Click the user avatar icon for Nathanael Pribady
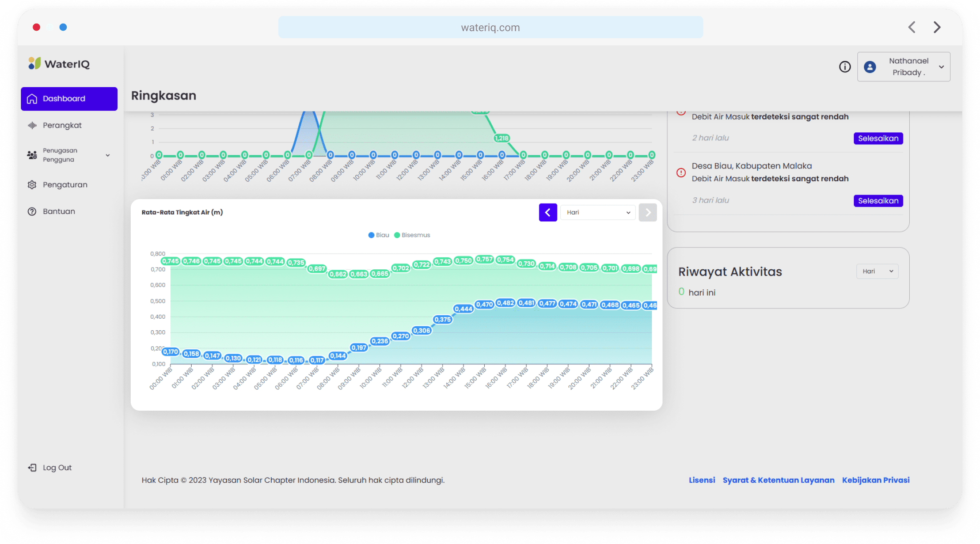This screenshot has height=544, width=980. 870,67
